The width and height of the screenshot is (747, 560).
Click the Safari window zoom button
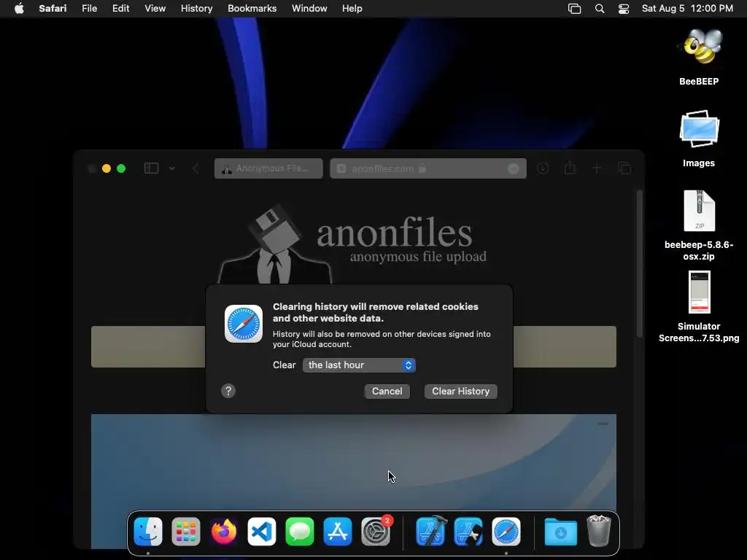121,168
